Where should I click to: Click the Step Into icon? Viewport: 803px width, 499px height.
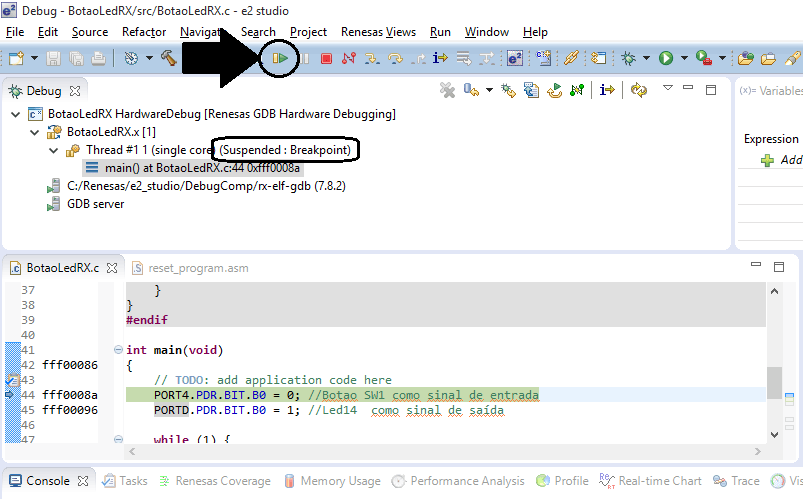372,58
